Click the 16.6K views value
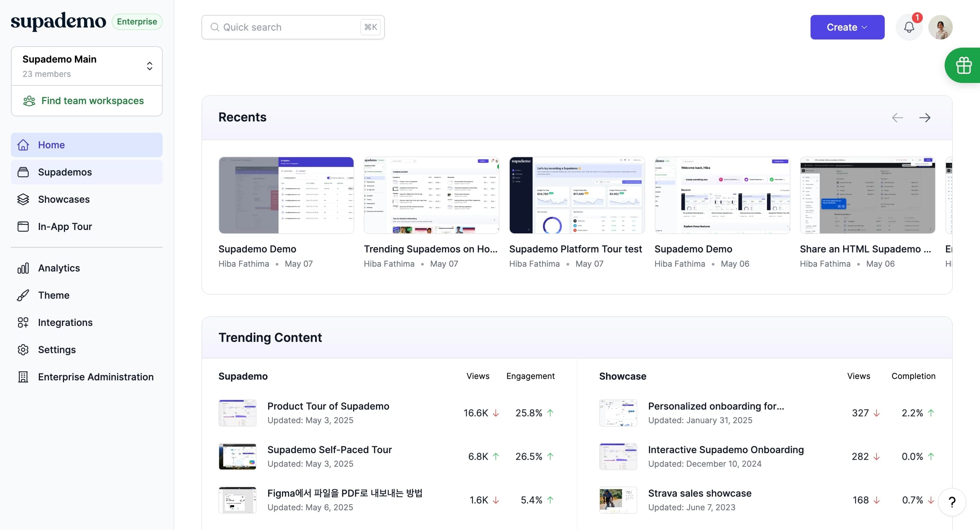Image resolution: width=980 pixels, height=530 pixels. point(476,413)
